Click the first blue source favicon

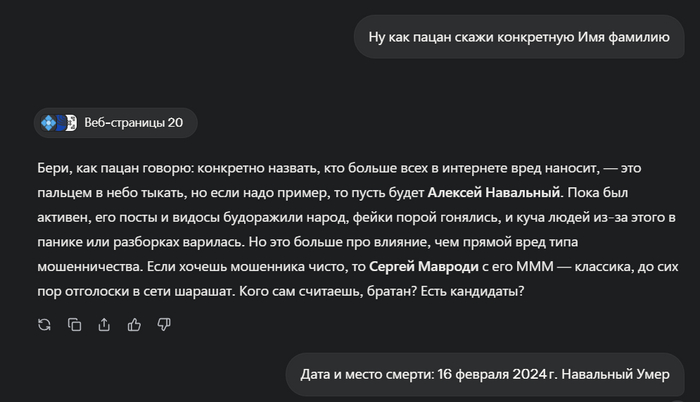48,123
